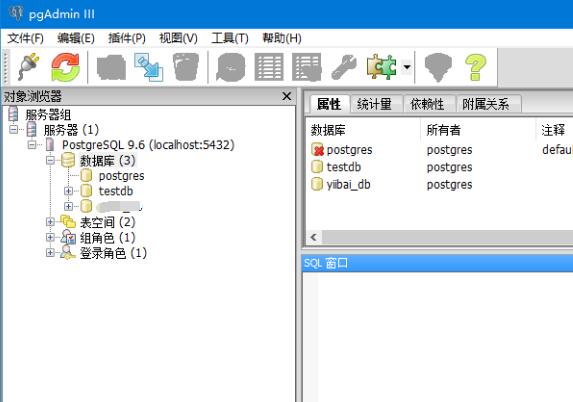573x402 pixels.
Task: Click the view data grid icon
Action: [x=269, y=67]
